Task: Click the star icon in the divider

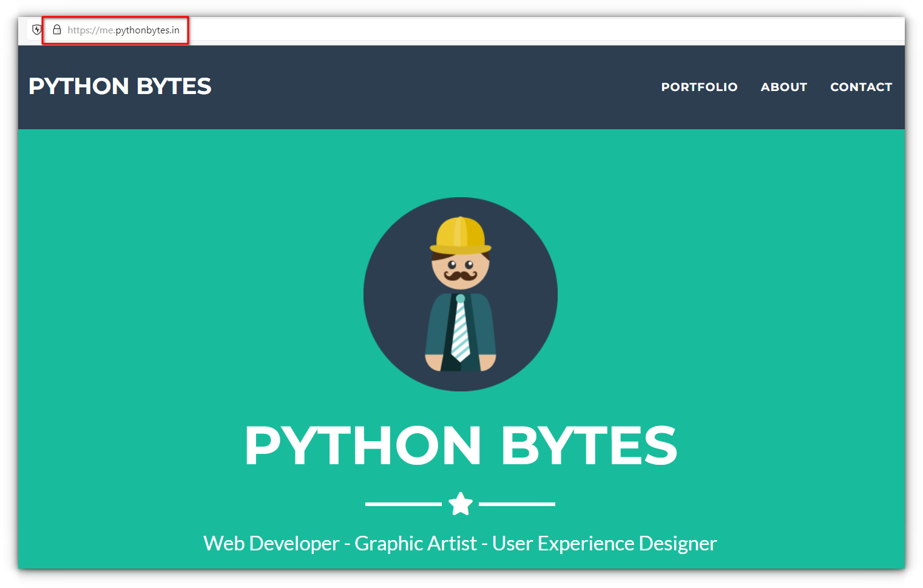Action: click(x=461, y=504)
